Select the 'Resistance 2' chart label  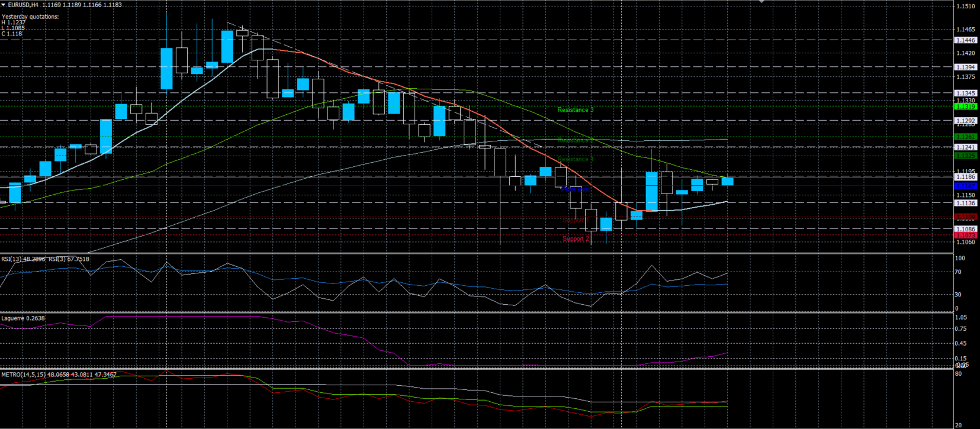[575, 141]
